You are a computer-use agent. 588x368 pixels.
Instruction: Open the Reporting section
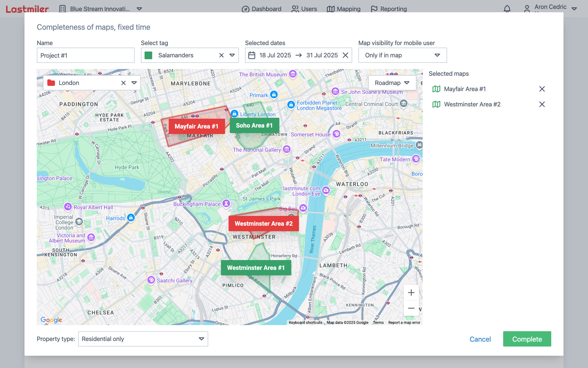(389, 9)
